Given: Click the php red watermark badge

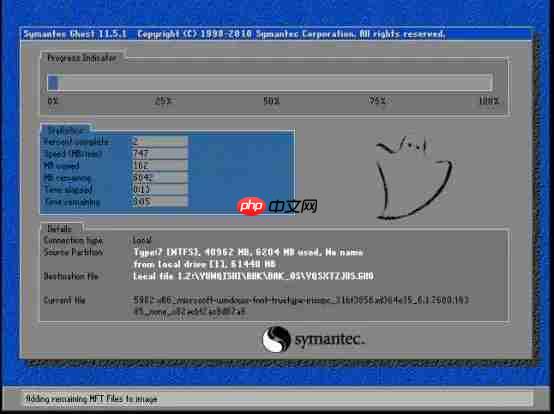Looking at the screenshot, I should (251, 206).
